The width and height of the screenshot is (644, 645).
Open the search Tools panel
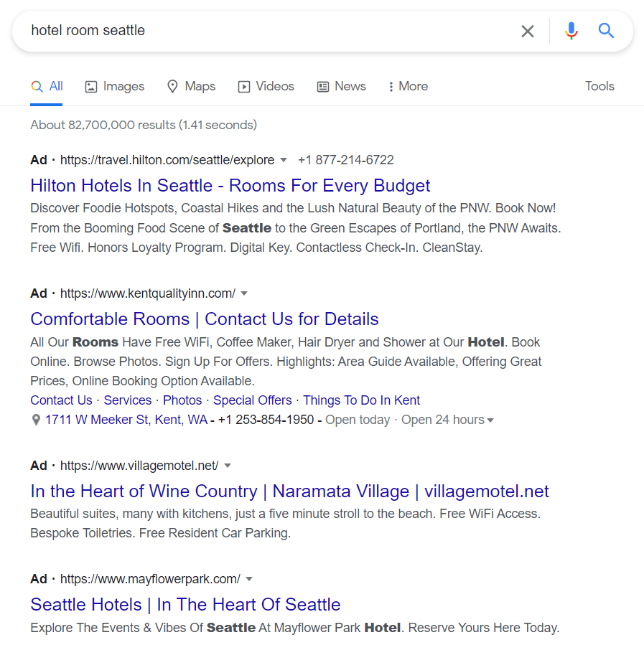click(x=599, y=86)
